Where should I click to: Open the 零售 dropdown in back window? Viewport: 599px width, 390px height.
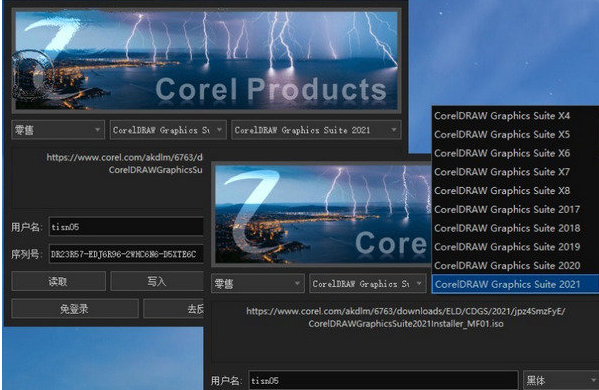click(58, 130)
